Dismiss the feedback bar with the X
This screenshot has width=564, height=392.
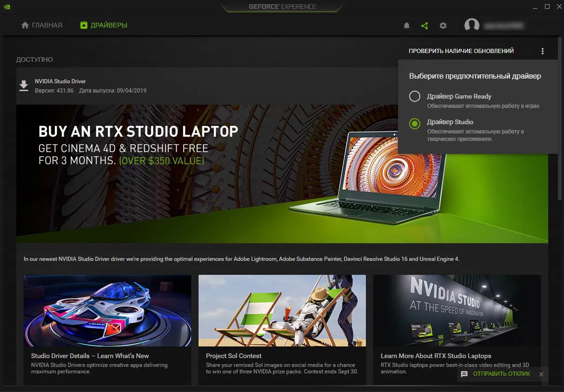point(541,374)
